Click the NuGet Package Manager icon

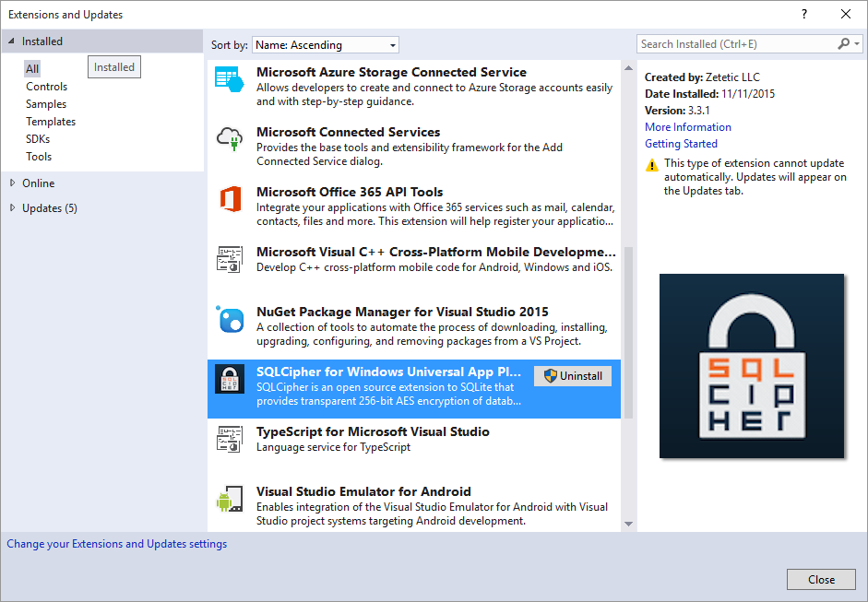[230, 319]
